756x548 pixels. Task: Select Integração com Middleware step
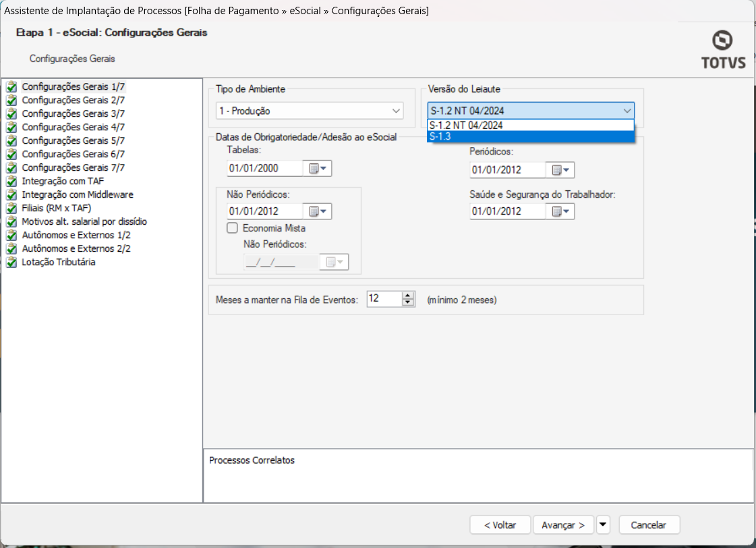(x=78, y=195)
